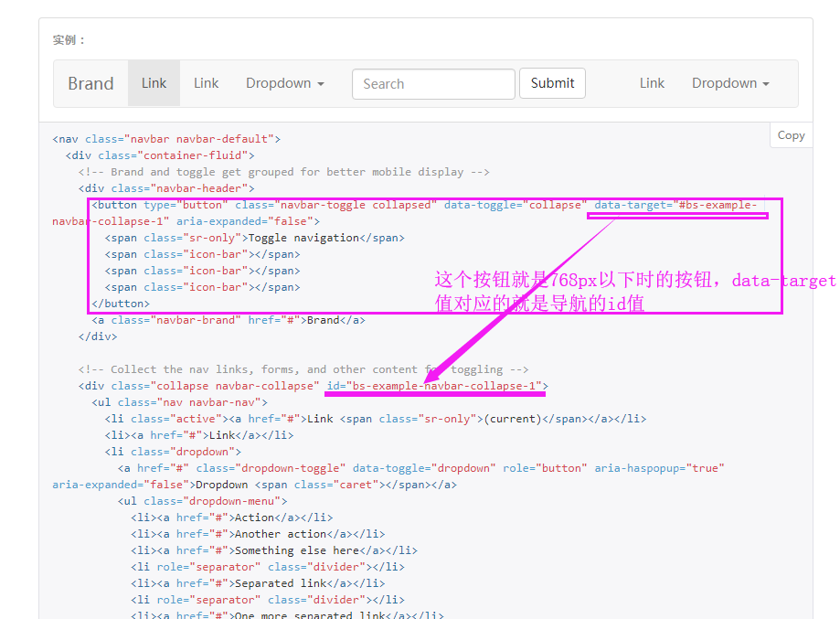Click the dropdown-toggle anchor code line
Image resolution: width=840 pixels, height=619 pixels.
coord(388,476)
